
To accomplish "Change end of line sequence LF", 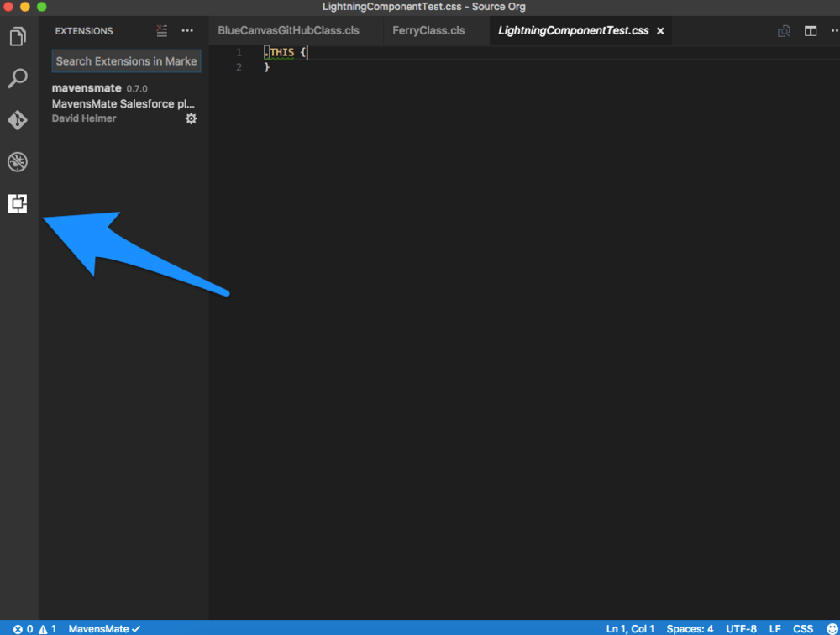I will pyautogui.click(x=774, y=629).
